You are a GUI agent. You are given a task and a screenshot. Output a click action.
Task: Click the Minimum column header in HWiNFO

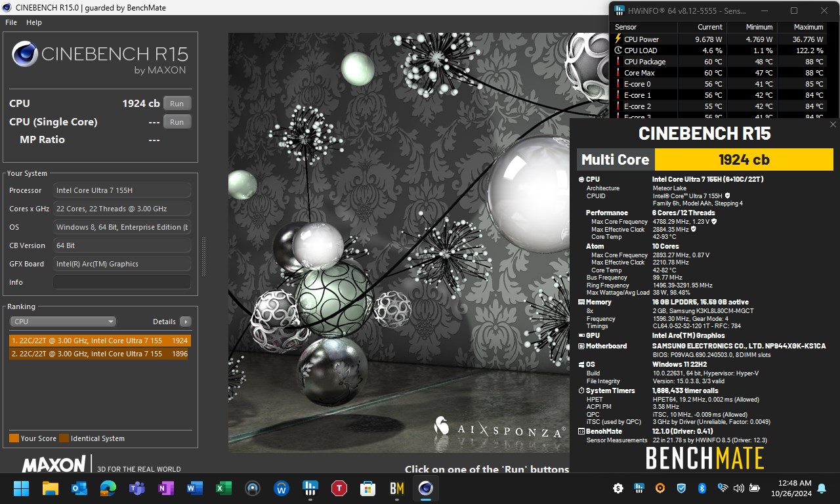[x=752, y=27]
